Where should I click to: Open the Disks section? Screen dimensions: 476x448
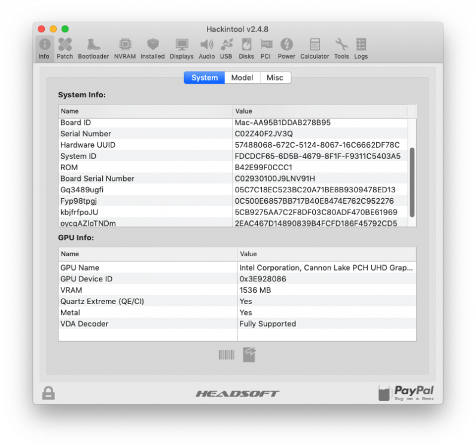(x=246, y=48)
